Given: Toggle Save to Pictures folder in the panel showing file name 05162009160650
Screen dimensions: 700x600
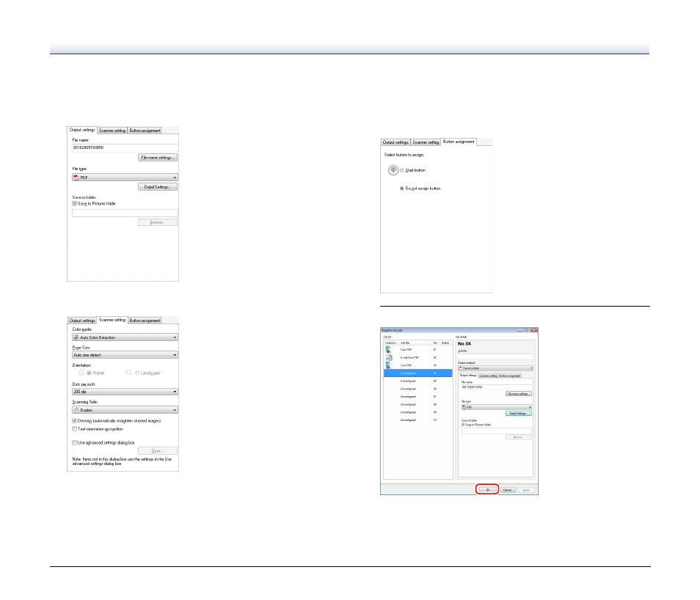Looking at the screenshot, I should [74, 204].
